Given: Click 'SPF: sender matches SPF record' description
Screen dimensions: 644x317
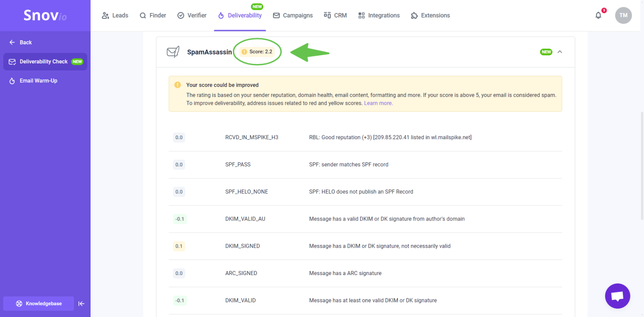Looking at the screenshot, I should click(349, 165).
